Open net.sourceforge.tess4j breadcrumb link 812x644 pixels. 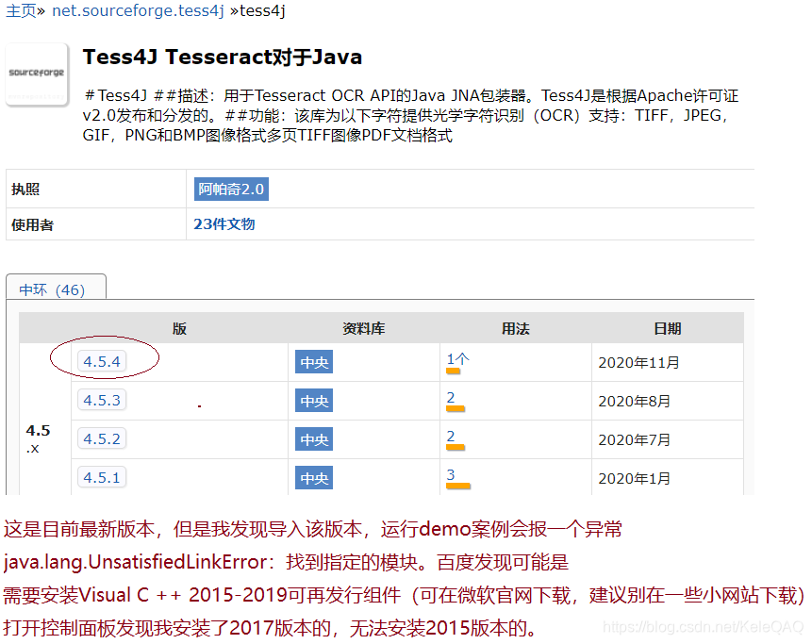(138, 11)
